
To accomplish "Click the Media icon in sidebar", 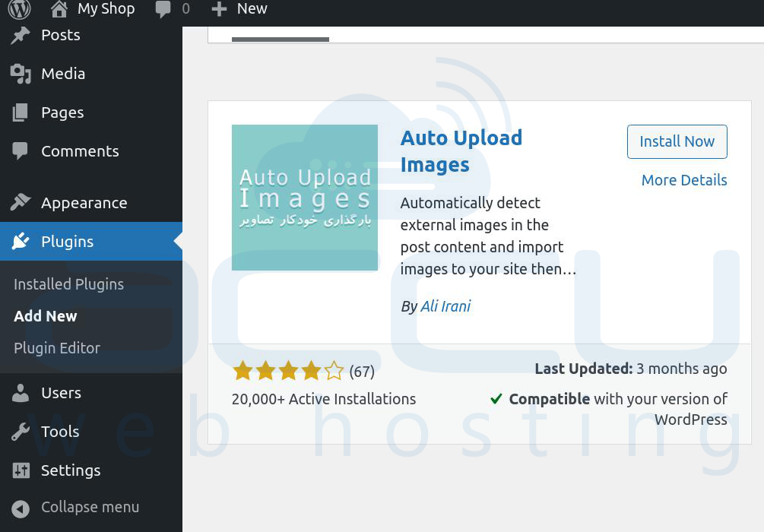I will (21, 74).
